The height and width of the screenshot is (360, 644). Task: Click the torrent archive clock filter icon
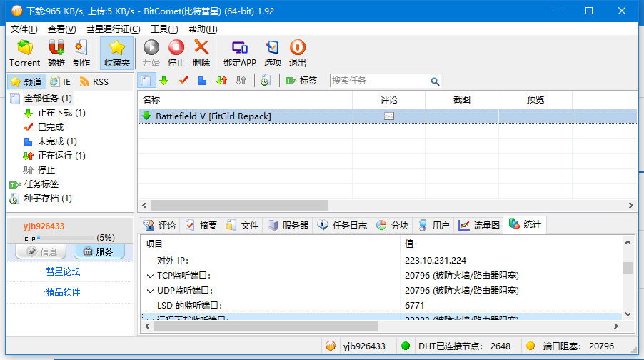pos(265,81)
